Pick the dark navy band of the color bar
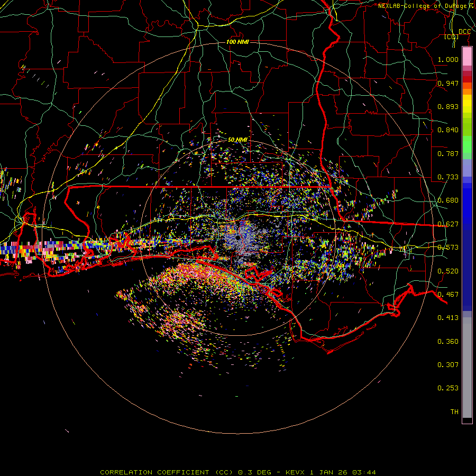Viewport: 476px width, 476px height. 467,267
